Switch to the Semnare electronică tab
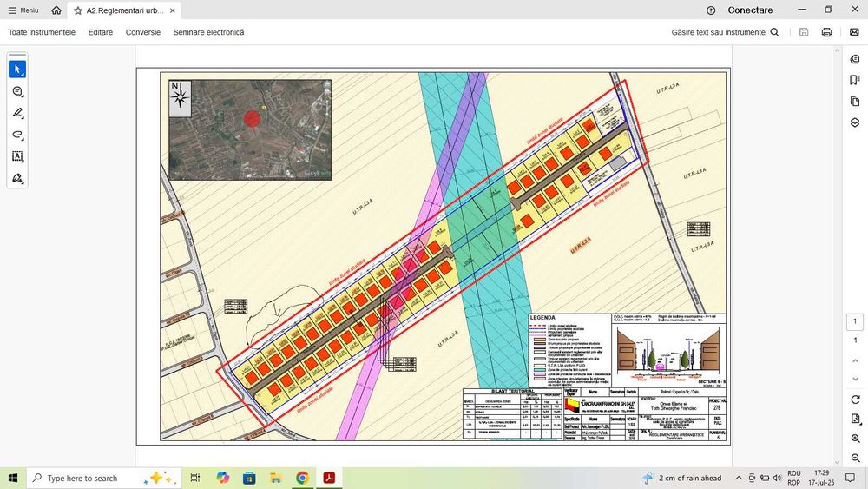This screenshot has height=489, width=868. click(208, 32)
